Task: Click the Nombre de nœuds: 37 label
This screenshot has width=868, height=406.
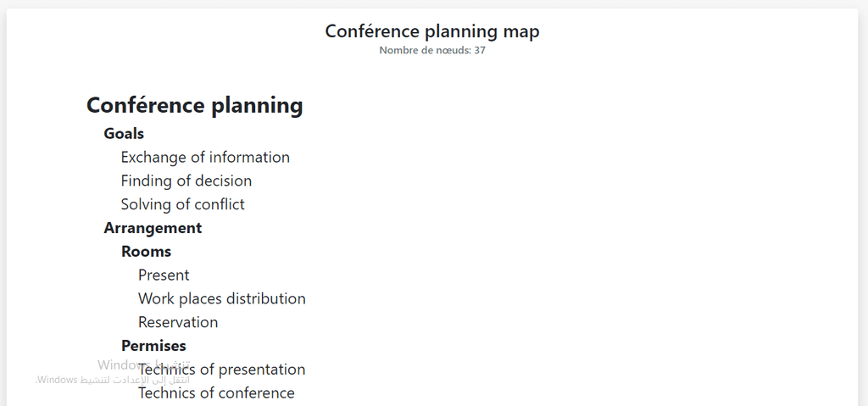Action: [x=432, y=50]
